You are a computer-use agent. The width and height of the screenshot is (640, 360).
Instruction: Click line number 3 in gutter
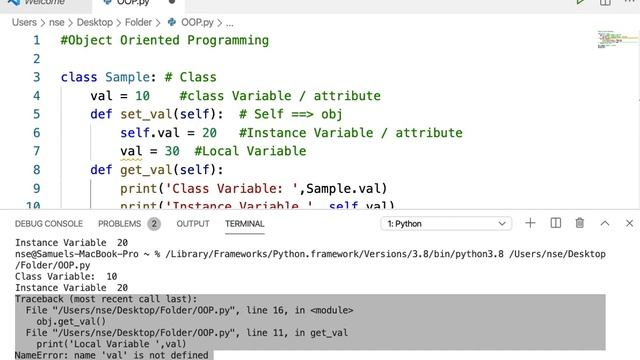pyautogui.click(x=37, y=77)
